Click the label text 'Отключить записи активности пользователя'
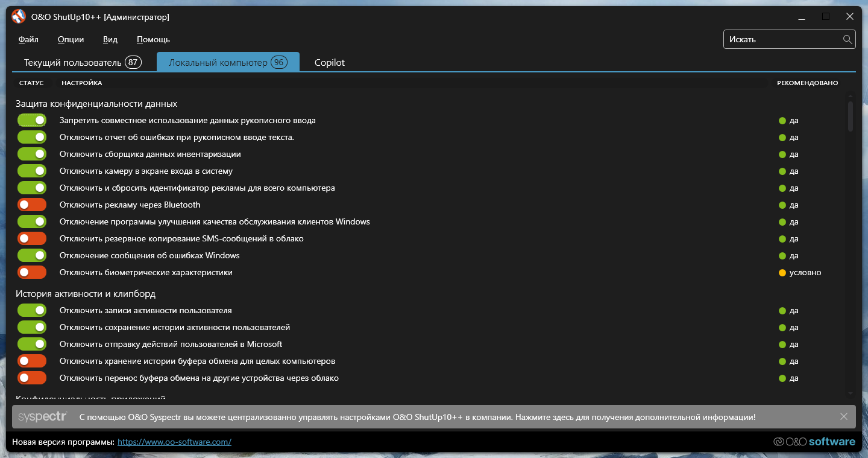 145,310
